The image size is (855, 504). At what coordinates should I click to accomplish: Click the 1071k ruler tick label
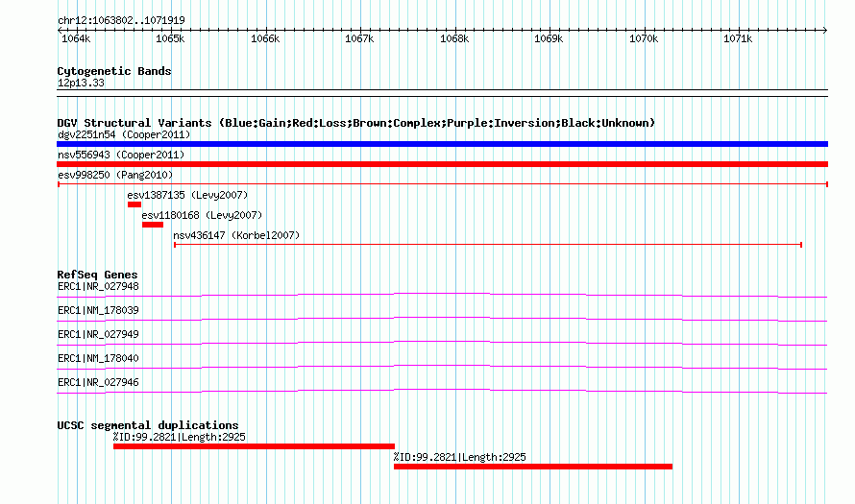coord(738,38)
